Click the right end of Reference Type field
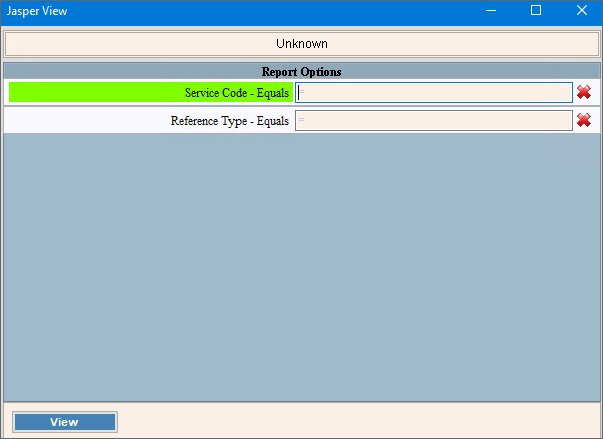Viewport: 603px width, 439px height. 564,121
